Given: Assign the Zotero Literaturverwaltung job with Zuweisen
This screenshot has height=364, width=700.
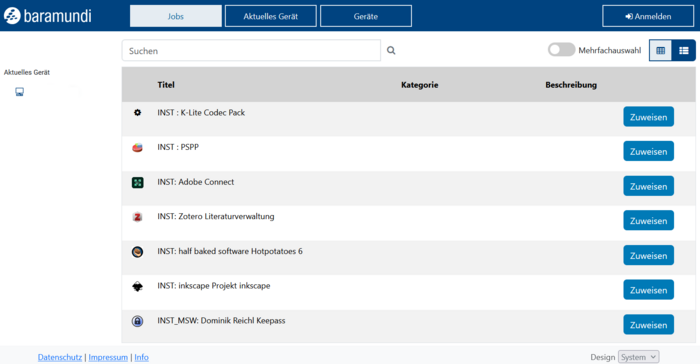Looking at the screenshot, I should click(648, 221).
